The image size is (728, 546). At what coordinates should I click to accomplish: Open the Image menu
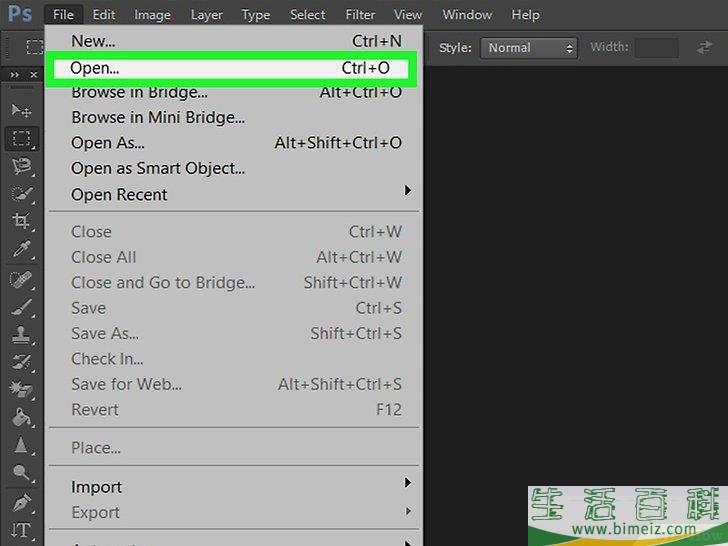click(x=152, y=15)
